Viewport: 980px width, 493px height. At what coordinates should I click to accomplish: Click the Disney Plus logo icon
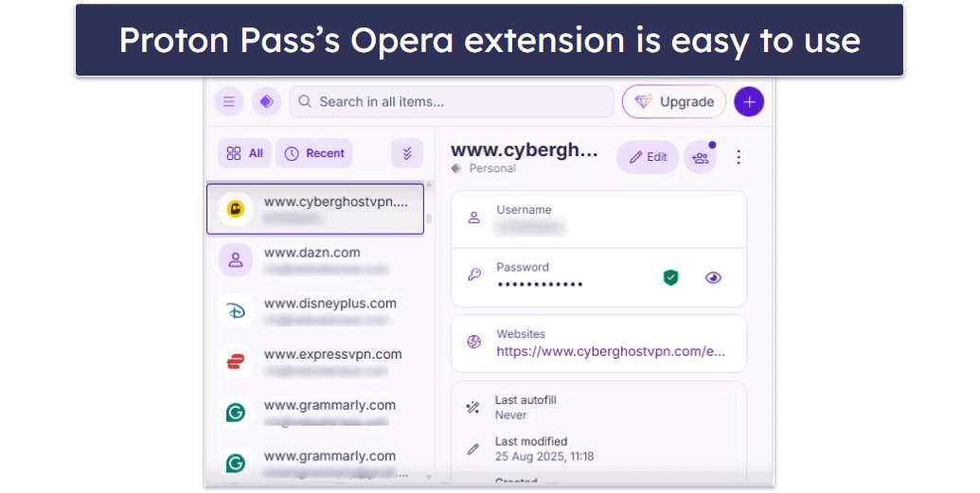pyautogui.click(x=236, y=310)
